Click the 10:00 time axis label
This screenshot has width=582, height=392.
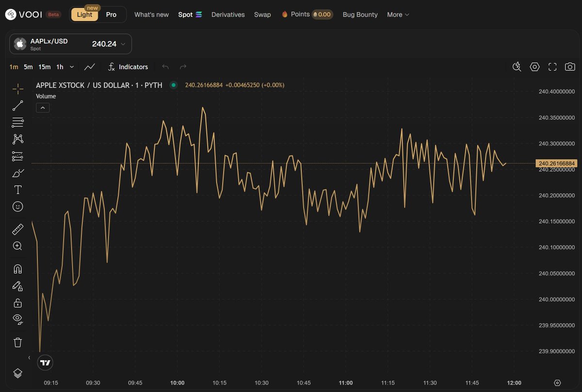pos(178,383)
